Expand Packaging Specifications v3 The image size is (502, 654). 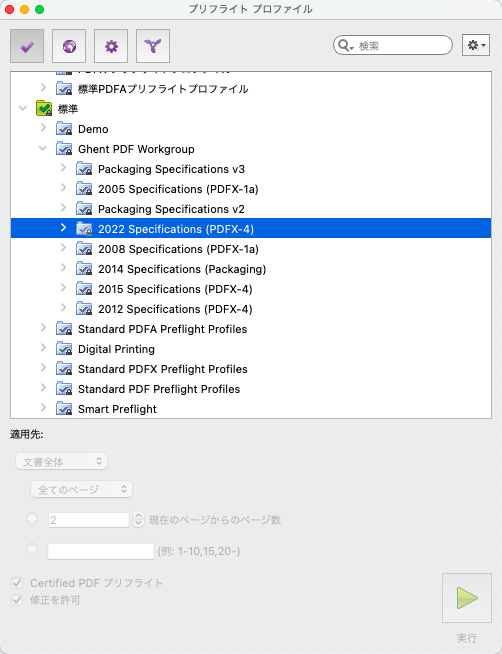[x=63, y=168]
